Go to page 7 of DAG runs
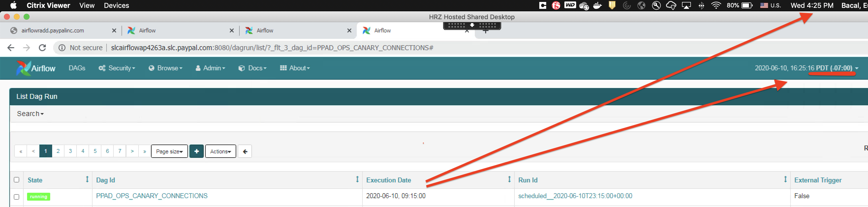The width and height of the screenshot is (868, 207). pos(120,151)
